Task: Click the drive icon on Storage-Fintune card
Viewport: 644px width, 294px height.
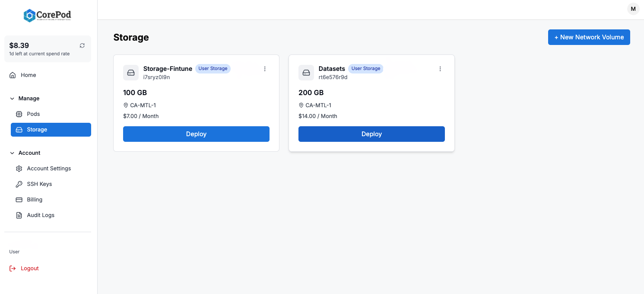Action: click(131, 73)
